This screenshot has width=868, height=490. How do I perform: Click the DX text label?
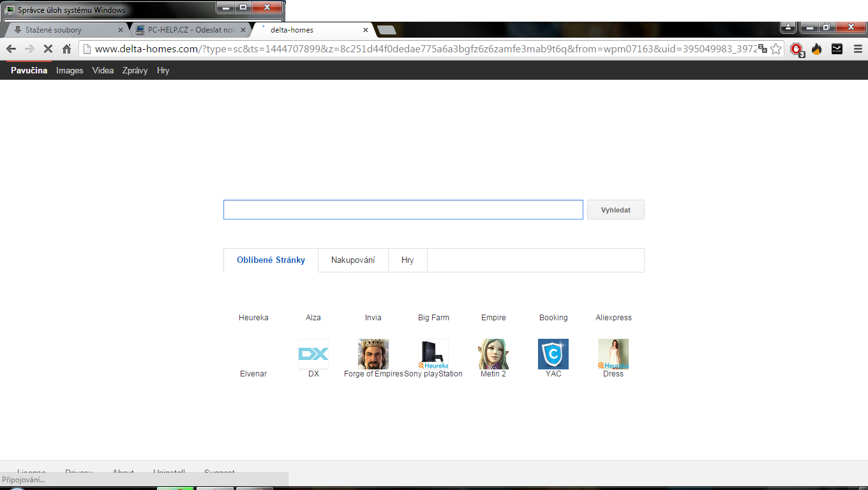pos(313,374)
